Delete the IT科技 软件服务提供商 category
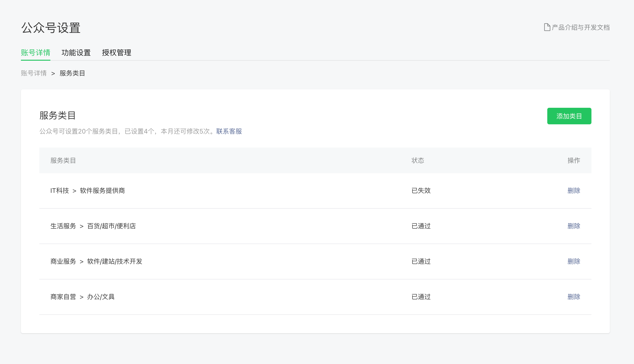634x364 pixels. pos(573,191)
